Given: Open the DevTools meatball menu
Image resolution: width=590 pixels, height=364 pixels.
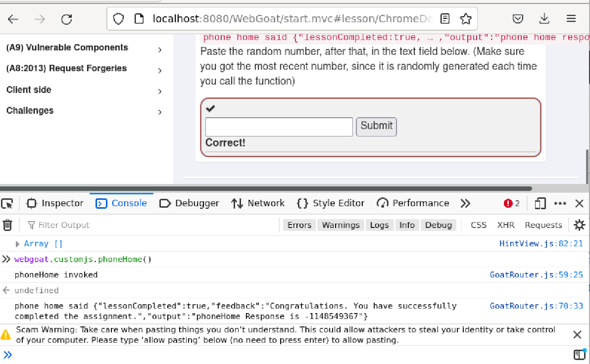Looking at the screenshot, I should pyautogui.click(x=561, y=203).
